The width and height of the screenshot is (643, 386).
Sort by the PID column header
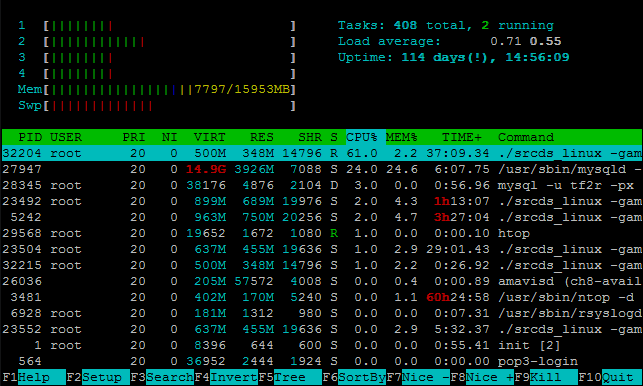[30, 137]
